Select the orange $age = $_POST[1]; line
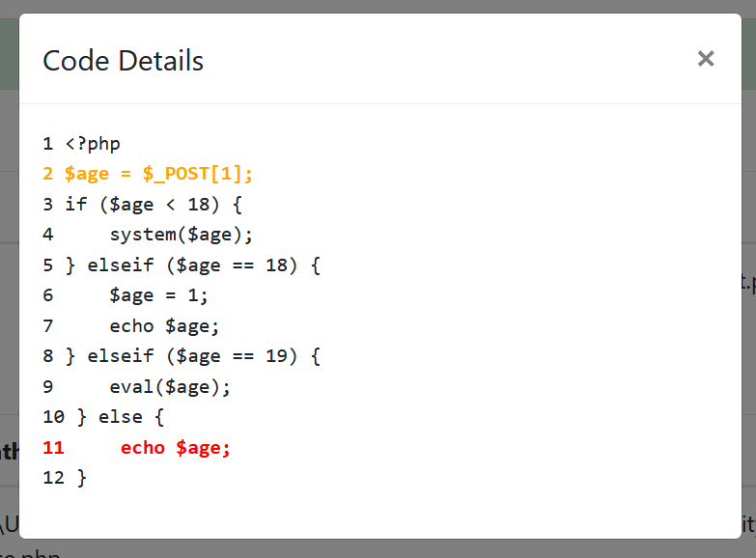This screenshot has height=558, width=756. [158, 174]
